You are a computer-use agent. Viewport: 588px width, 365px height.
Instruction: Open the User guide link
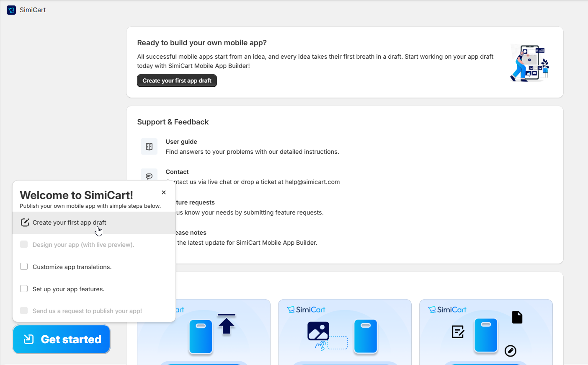click(x=181, y=142)
